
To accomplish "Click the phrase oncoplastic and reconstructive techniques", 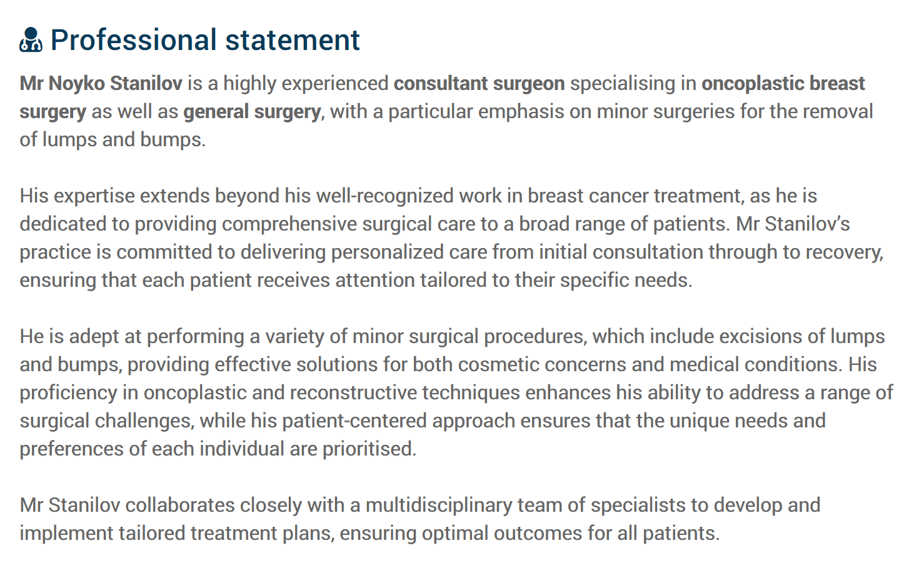I will (x=332, y=392).
